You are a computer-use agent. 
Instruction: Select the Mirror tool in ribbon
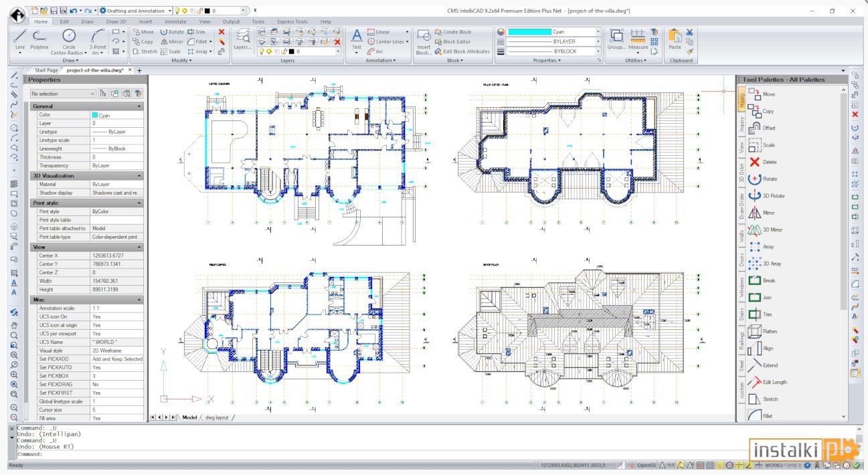171,41
